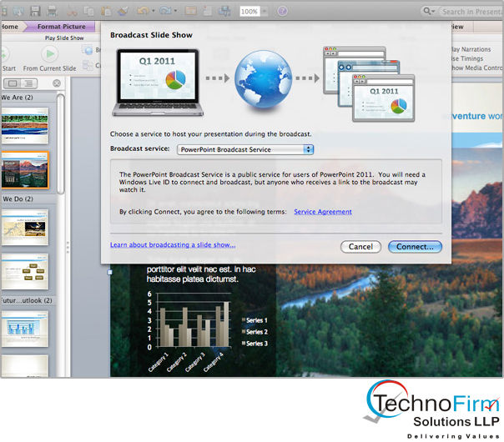
Task: Click the Broadcast Show globe icon in ribbon
Action: pyautogui.click(x=88, y=50)
